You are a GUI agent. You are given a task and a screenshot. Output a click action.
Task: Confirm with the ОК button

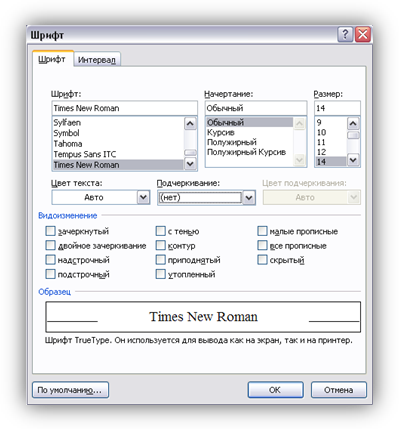coord(275,390)
